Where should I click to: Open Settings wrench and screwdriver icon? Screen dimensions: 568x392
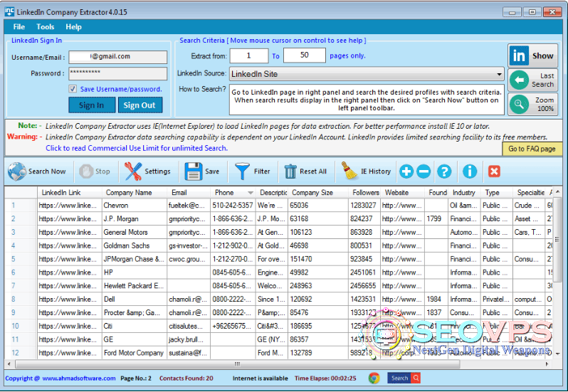pyautogui.click(x=133, y=171)
